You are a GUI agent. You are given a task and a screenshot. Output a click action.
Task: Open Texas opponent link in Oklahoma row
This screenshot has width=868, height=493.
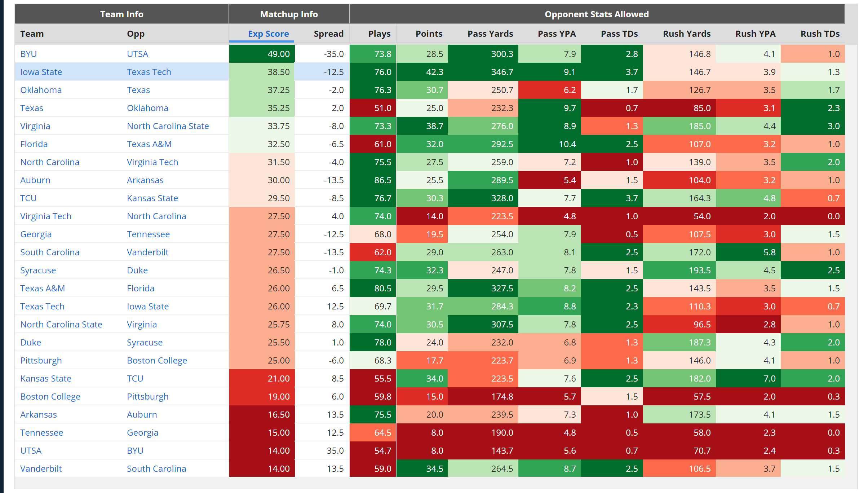138,90
